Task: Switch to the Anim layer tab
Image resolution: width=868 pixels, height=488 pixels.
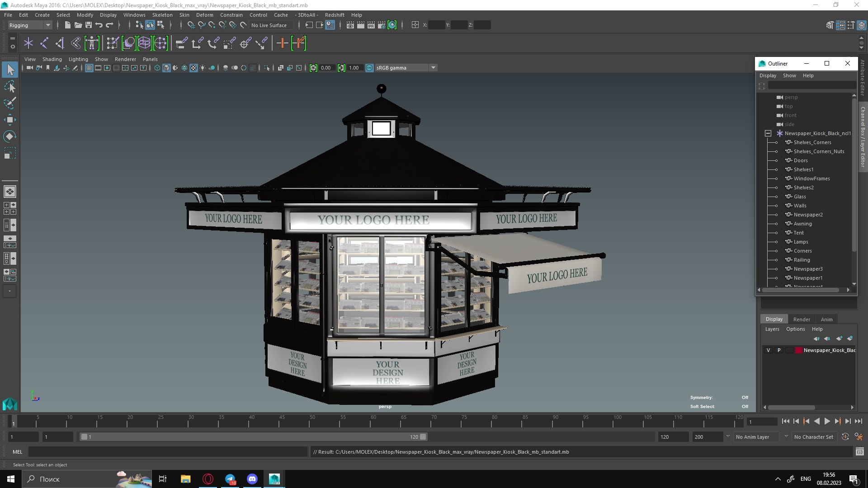Action: tap(826, 319)
